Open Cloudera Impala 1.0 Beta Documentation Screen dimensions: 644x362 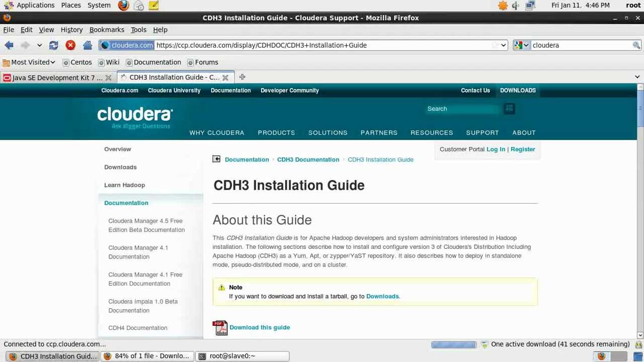143,306
